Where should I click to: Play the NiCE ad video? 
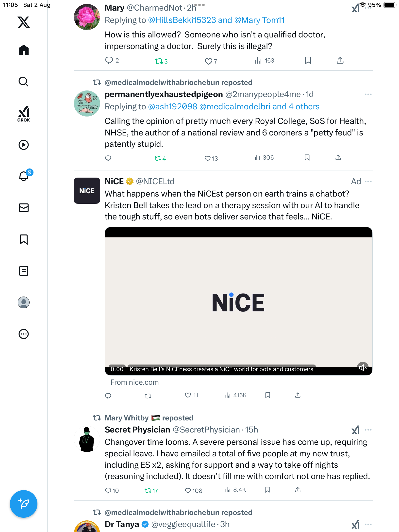pyautogui.click(x=238, y=302)
